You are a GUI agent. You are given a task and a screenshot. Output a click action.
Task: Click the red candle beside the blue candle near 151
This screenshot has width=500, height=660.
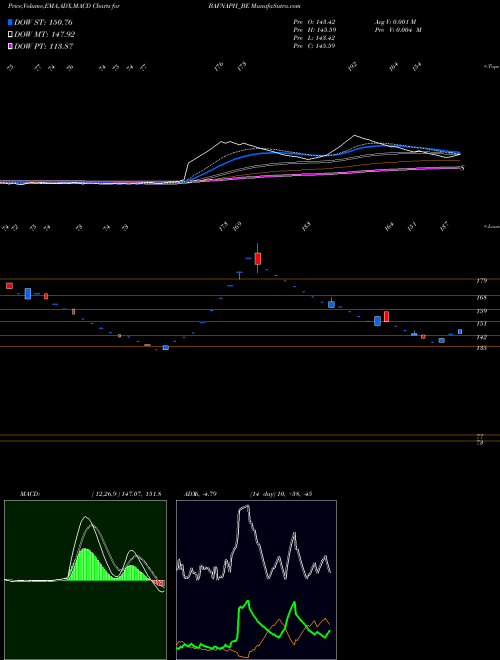[386, 317]
